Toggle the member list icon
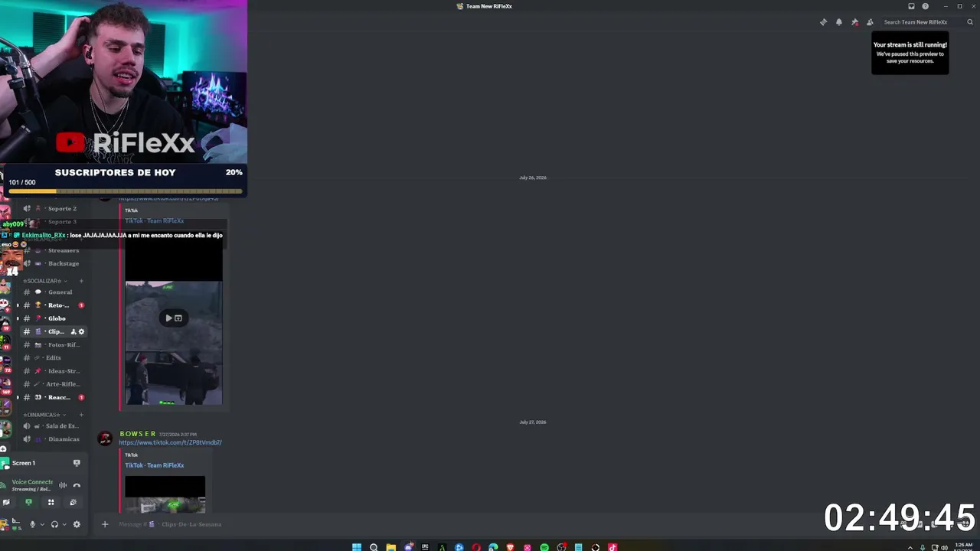The width and height of the screenshot is (980, 551). pos(870,22)
